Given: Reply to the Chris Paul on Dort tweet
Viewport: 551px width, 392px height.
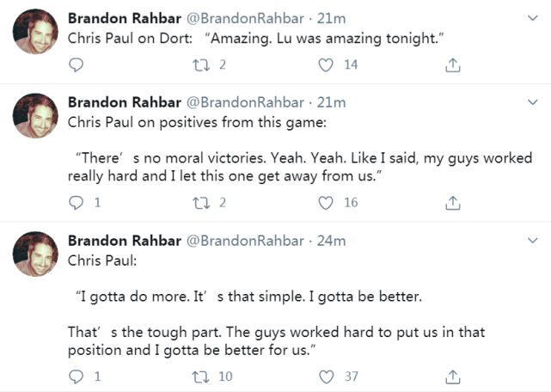Looking at the screenshot, I should pos(76,65).
